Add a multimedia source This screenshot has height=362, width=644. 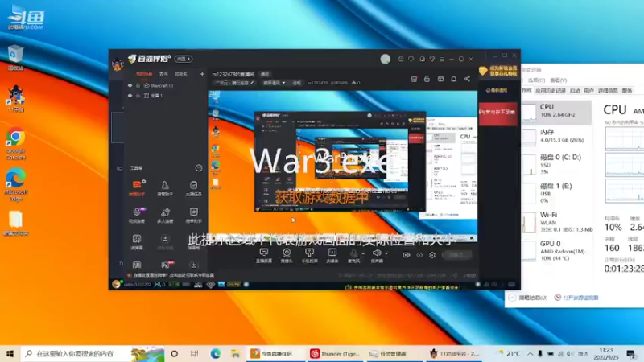pos(332,255)
